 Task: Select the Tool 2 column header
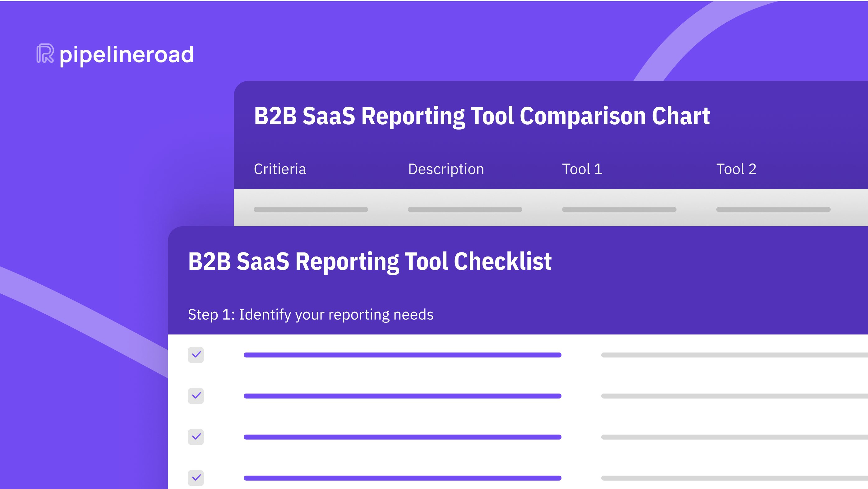(736, 169)
